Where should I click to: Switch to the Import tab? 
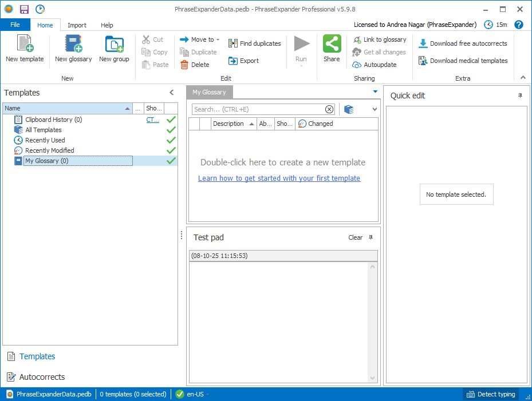click(77, 25)
